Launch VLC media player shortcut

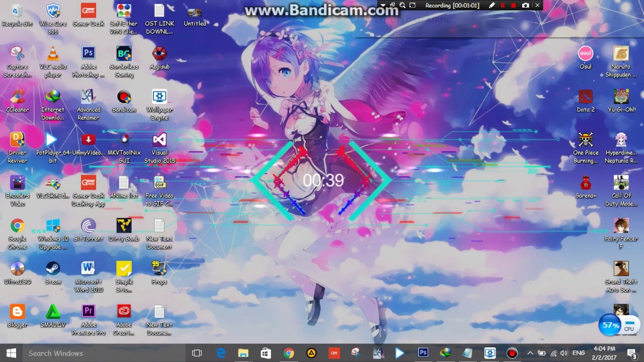[x=53, y=62]
